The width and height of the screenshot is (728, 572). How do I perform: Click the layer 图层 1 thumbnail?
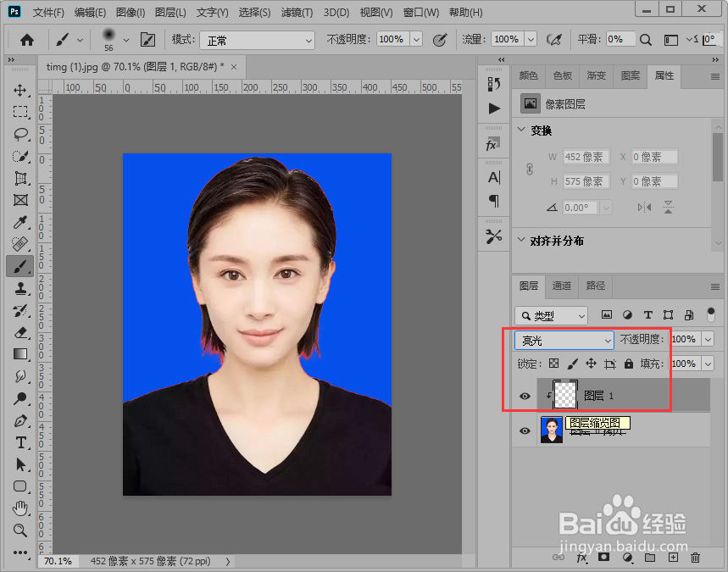565,396
